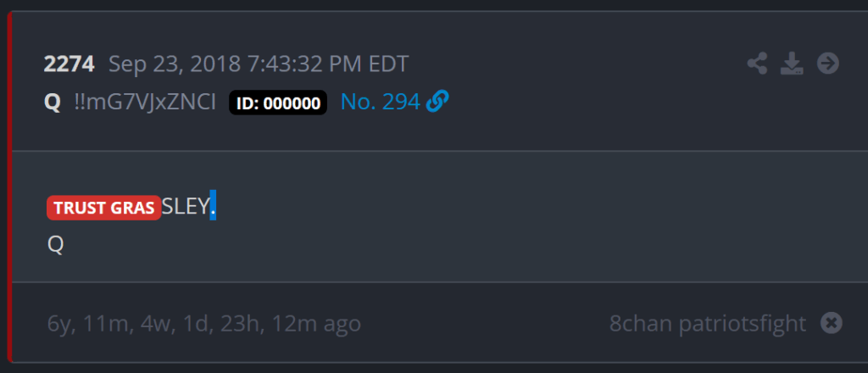Image resolution: width=868 pixels, height=373 pixels.
Task: Select the post number 2274
Action: point(70,64)
